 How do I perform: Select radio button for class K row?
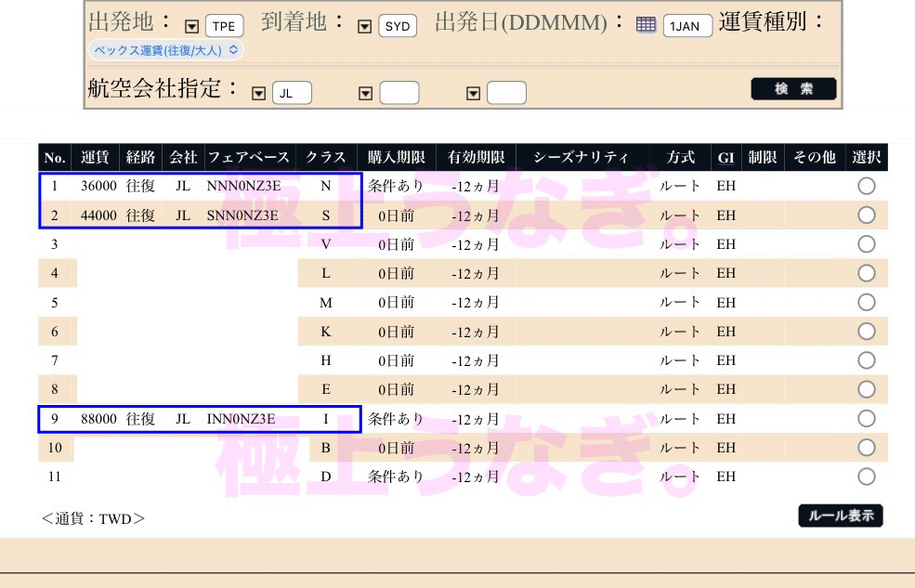click(867, 332)
